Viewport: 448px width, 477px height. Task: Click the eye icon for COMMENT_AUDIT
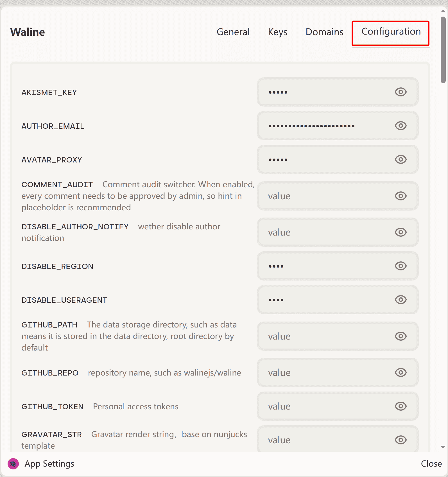tap(401, 196)
